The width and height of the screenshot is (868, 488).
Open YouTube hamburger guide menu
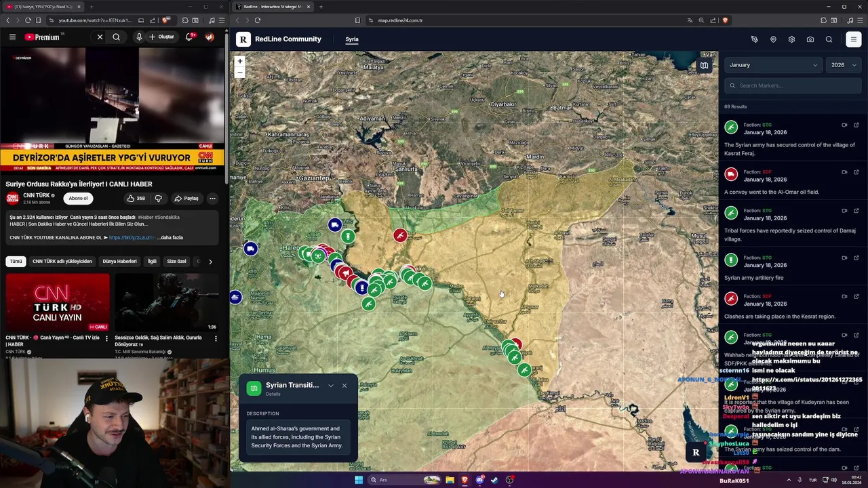pyautogui.click(x=12, y=37)
